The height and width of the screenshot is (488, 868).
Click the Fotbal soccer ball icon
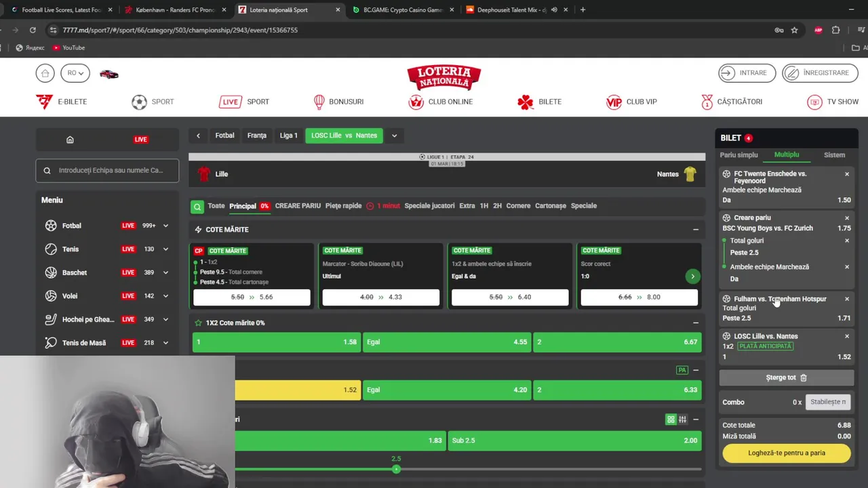[x=51, y=226]
